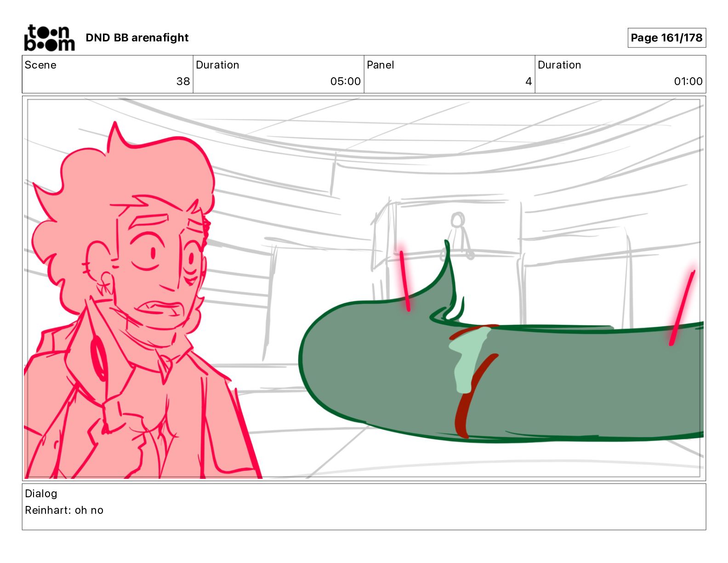Viewport: 728px width, 563px height.
Task: Click the storyboard panel artwork thumbnail
Action: [364, 288]
